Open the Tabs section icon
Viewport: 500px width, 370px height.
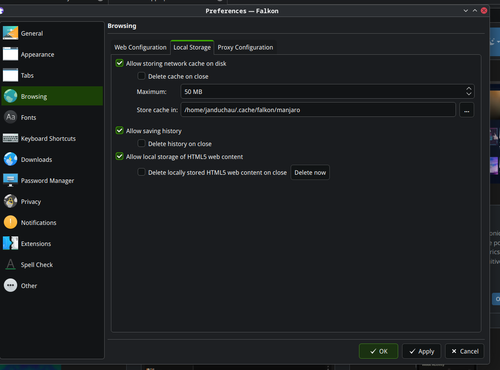point(10,75)
